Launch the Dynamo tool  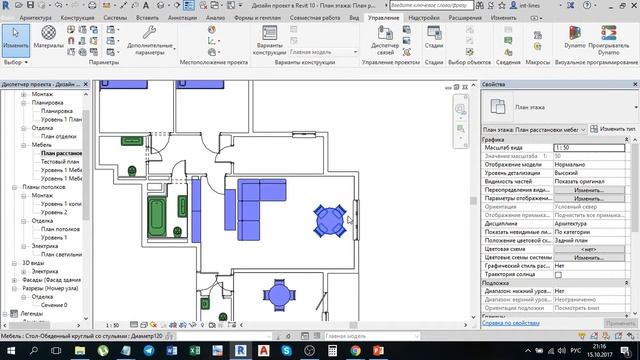(575, 37)
